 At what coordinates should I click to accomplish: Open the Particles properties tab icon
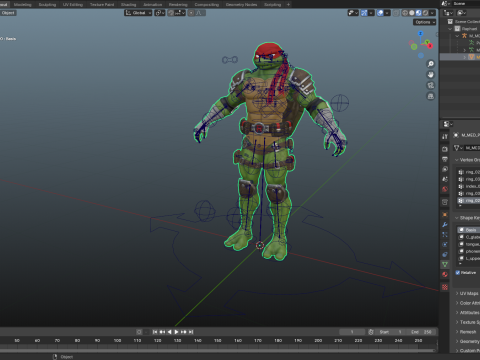click(x=445, y=235)
